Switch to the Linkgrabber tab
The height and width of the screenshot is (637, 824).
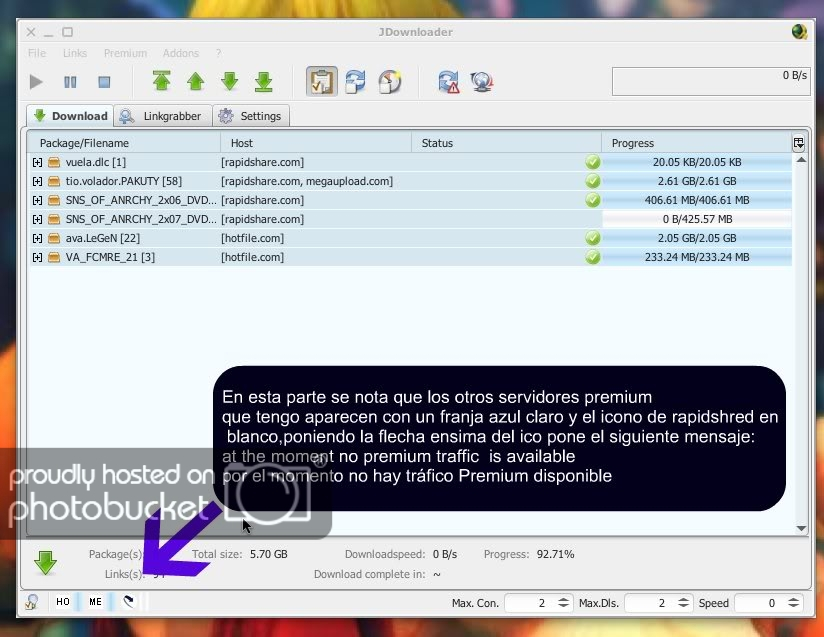pyautogui.click(x=163, y=116)
